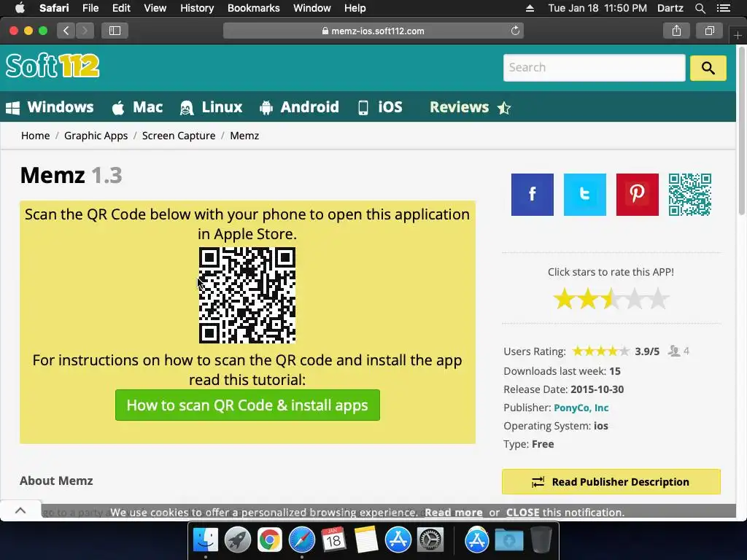Click the Home breadcrumb link
Viewport: 747px width, 560px height.
click(35, 136)
